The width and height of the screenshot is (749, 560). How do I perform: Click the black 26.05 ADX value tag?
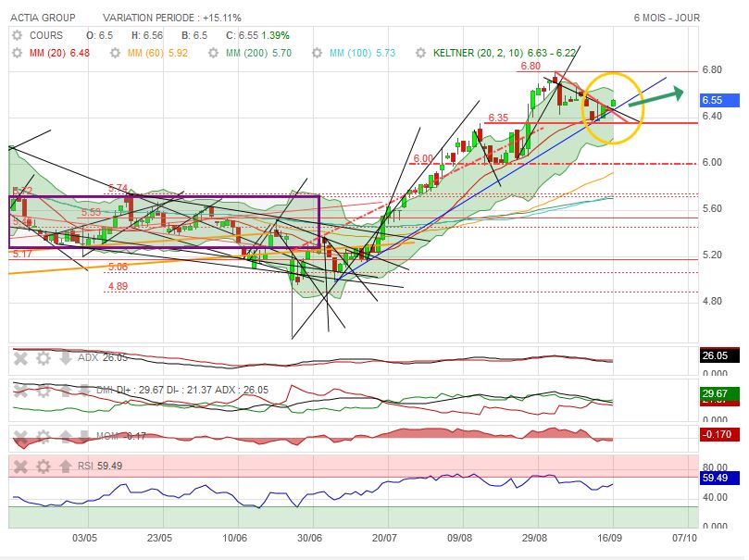tap(719, 355)
